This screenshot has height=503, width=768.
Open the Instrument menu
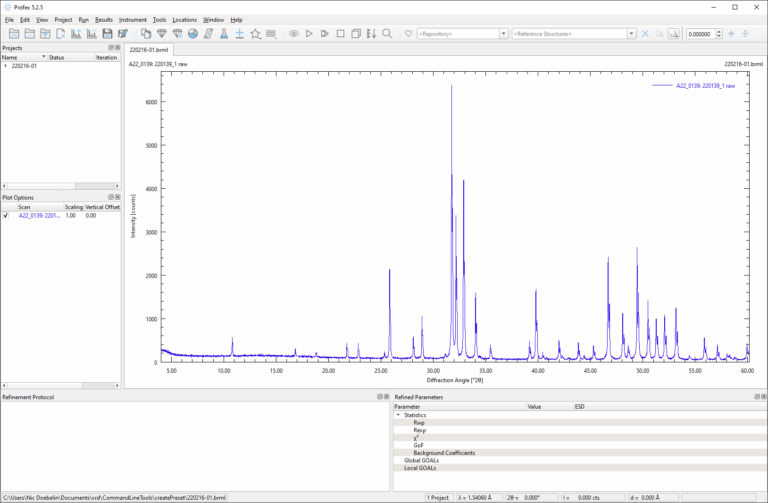click(132, 19)
